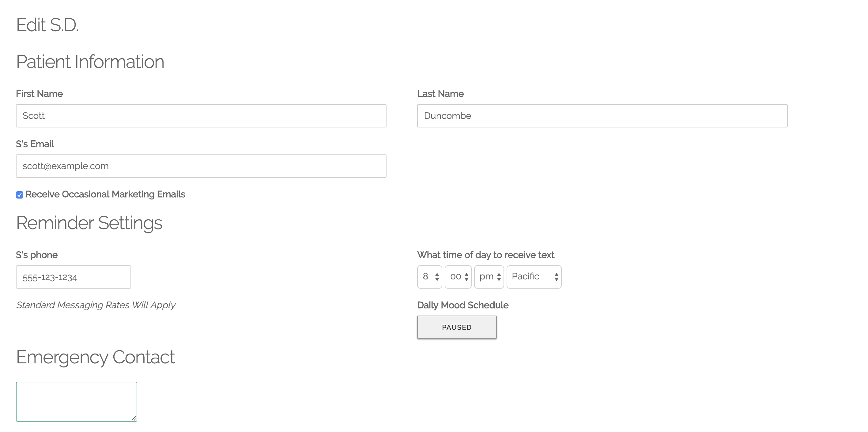Click the Last Name field containing Duncombe
This screenshot has width=868, height=432.
pyautogui.click(x=602, y=116)
